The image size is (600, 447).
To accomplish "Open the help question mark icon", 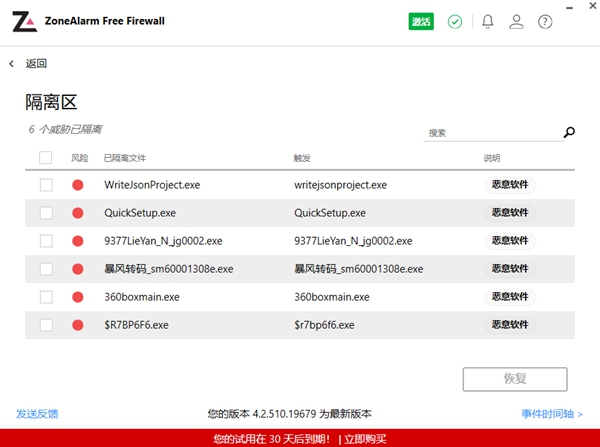I will [x=545, y=21].
